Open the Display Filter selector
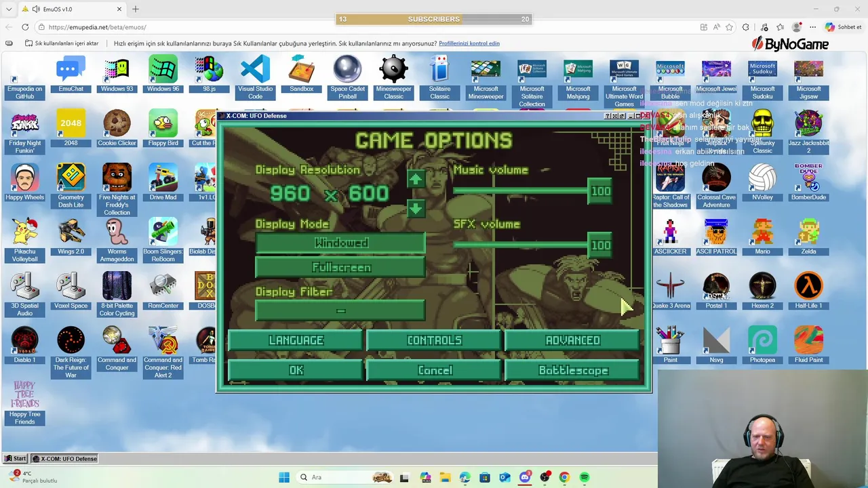 [x=340, y=311]
